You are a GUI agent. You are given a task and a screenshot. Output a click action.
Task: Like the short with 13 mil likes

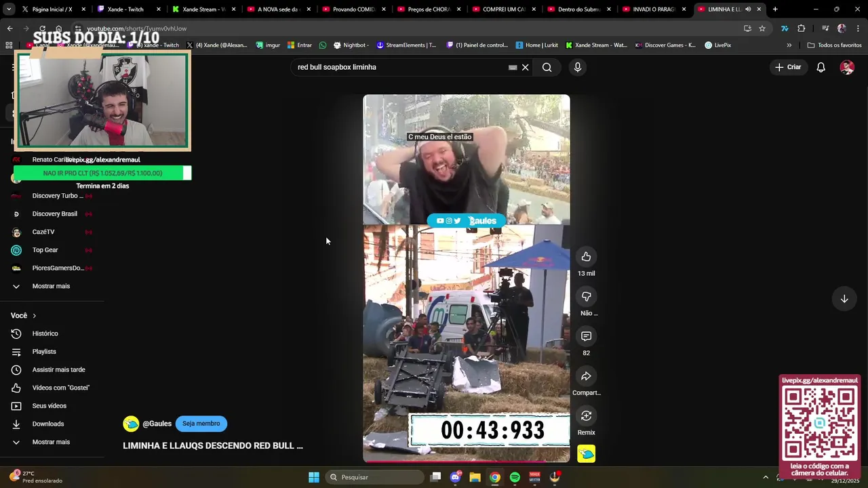coord(586,257)
